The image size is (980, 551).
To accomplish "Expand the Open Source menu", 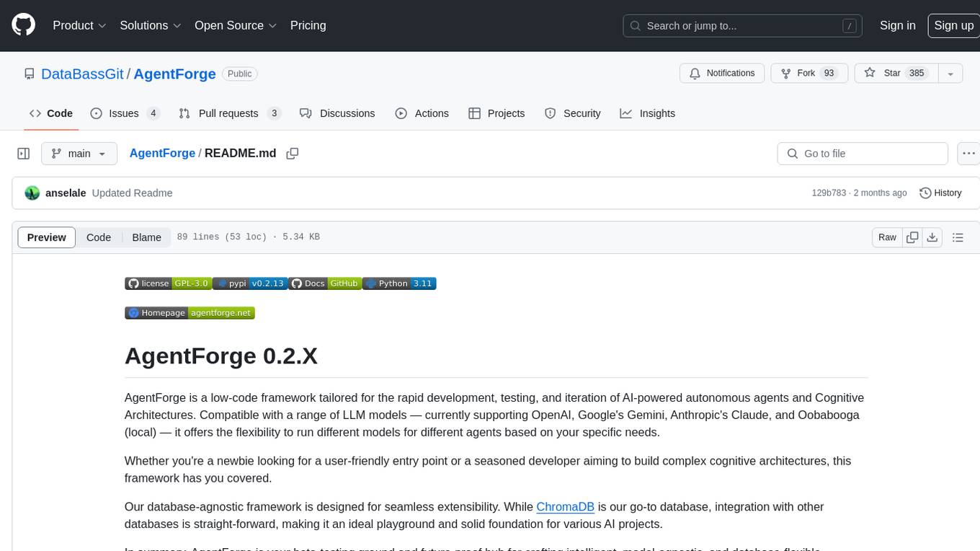I will [236, 25].
